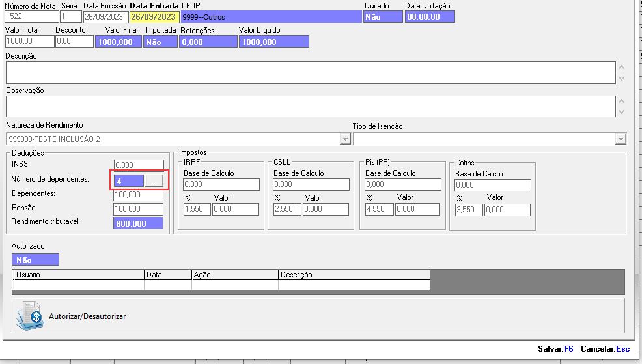The height and width of the screenshot is (364, 642).
Task: Focus the Pis percentage 4,550 field
Action: click(x=380, y=209)
